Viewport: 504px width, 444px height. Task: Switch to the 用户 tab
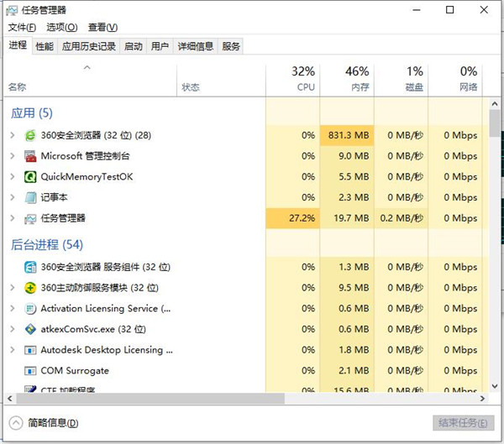pos(160,46)
